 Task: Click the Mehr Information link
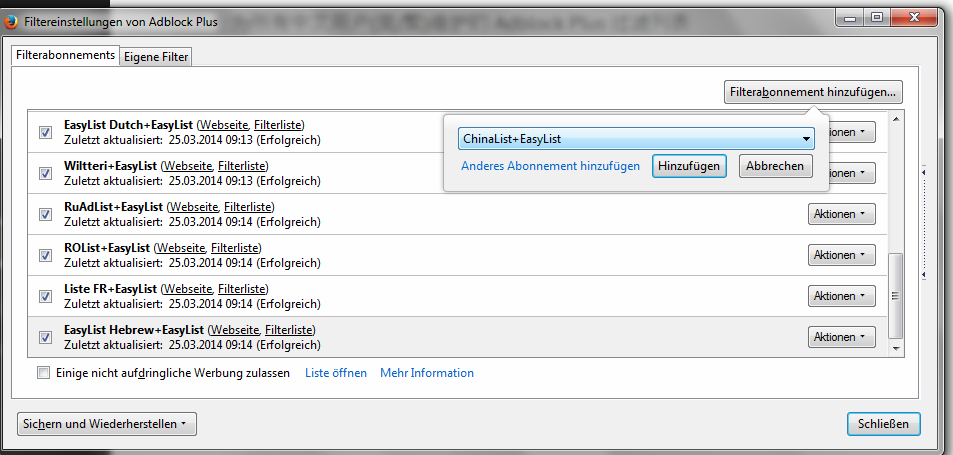click(427, 373)
